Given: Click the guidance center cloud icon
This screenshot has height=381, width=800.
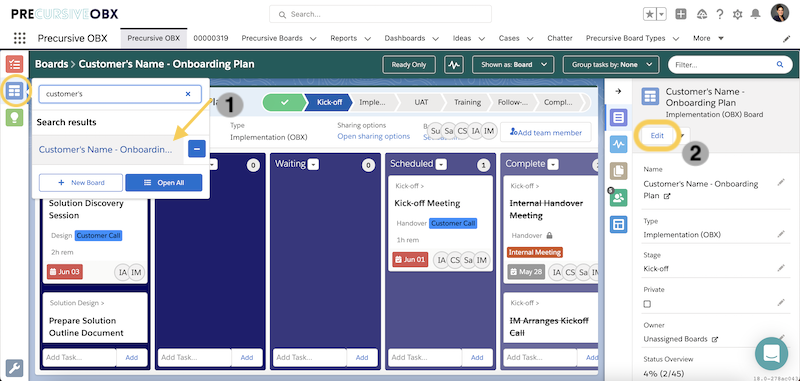Looking at the screenshot, I should pyautogui.click(x=702, y=14).
